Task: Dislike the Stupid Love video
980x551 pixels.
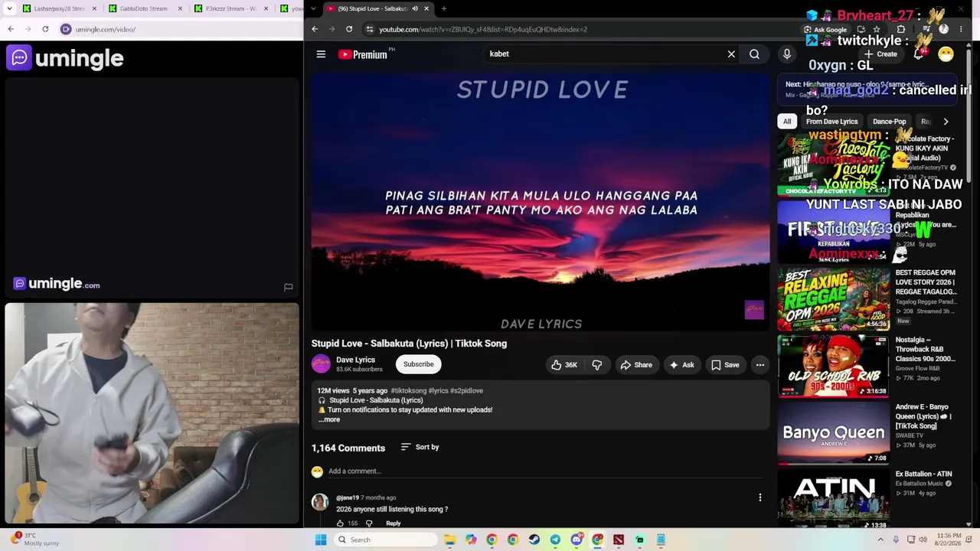Action: [597, 365]
